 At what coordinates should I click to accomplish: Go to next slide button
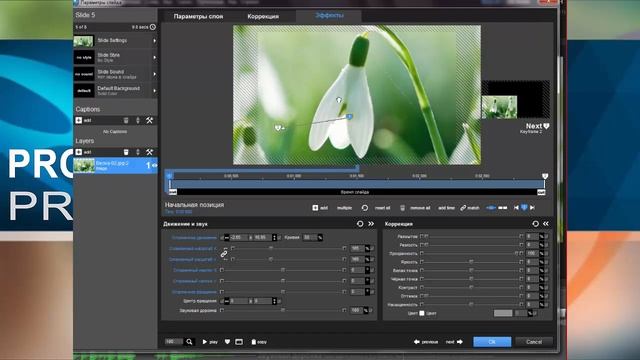pyautogui.click(x=454, y=342)
